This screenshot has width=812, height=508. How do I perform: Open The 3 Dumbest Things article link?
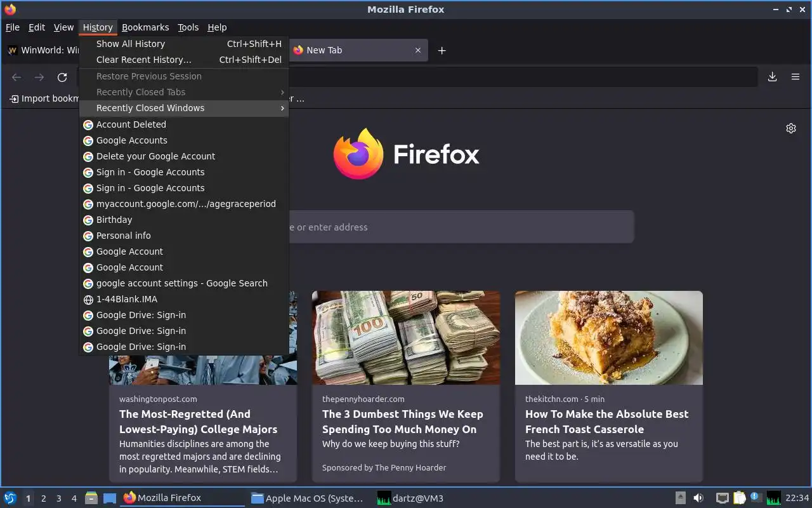(x=402, y=422)
